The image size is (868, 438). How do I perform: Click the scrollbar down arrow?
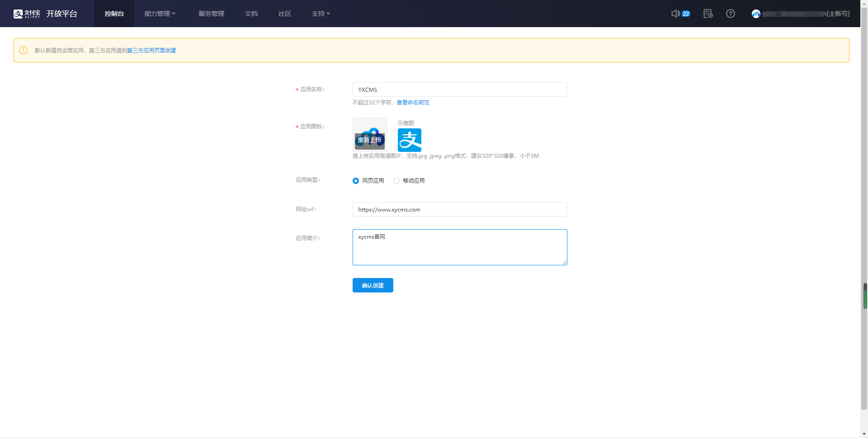coord(864,434)
